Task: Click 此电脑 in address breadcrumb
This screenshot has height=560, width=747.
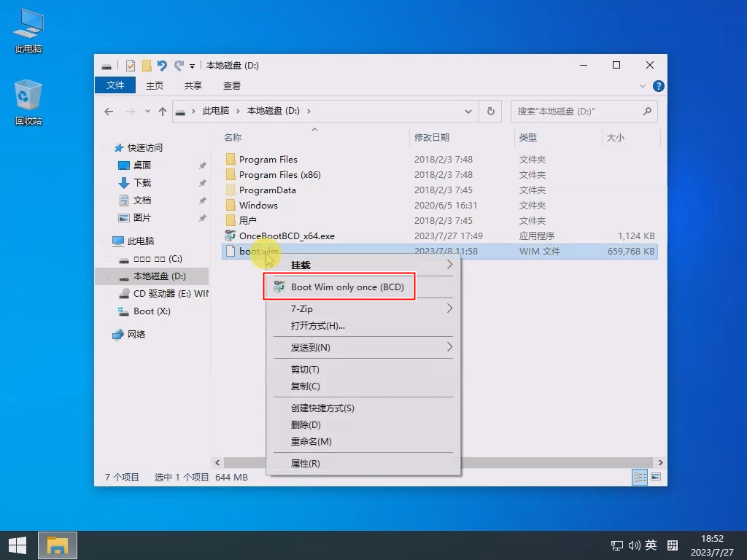Action: (216, 111)
